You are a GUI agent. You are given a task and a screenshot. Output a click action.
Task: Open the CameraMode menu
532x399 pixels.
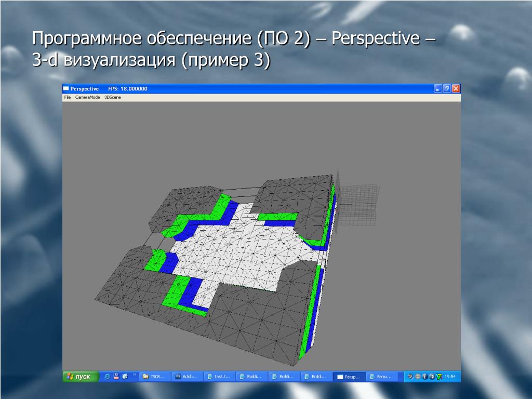pyautogui.click(x=87, y=97)
